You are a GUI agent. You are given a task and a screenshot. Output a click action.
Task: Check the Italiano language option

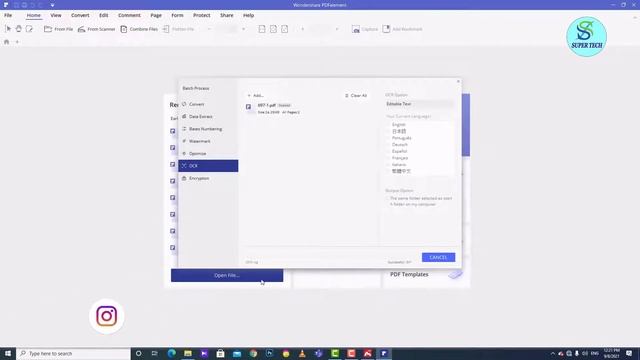click(x=389, y=164)
